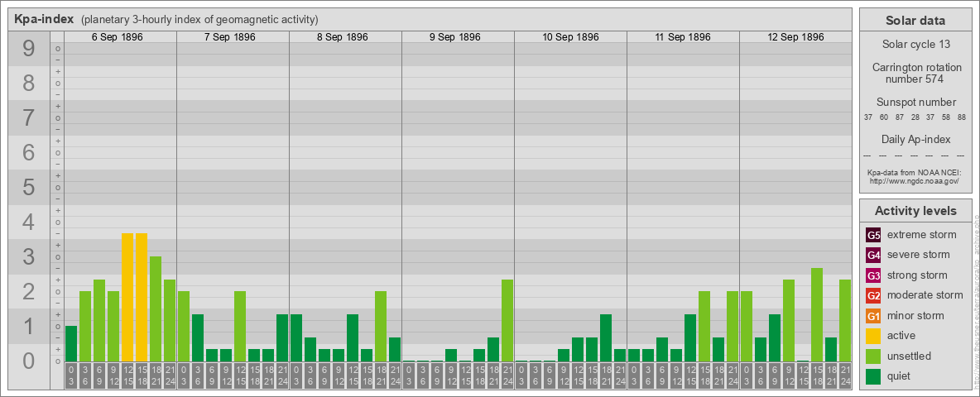Image resolution: width=980 pixels, height=397 pixels.
Task: Click 'Carrington rotation number 574' text
Action: [x=915, y=73]
